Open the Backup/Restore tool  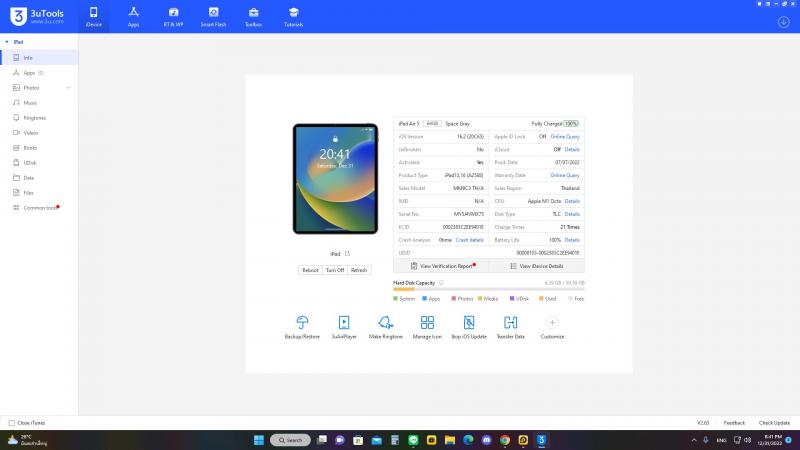pos(302,327)
